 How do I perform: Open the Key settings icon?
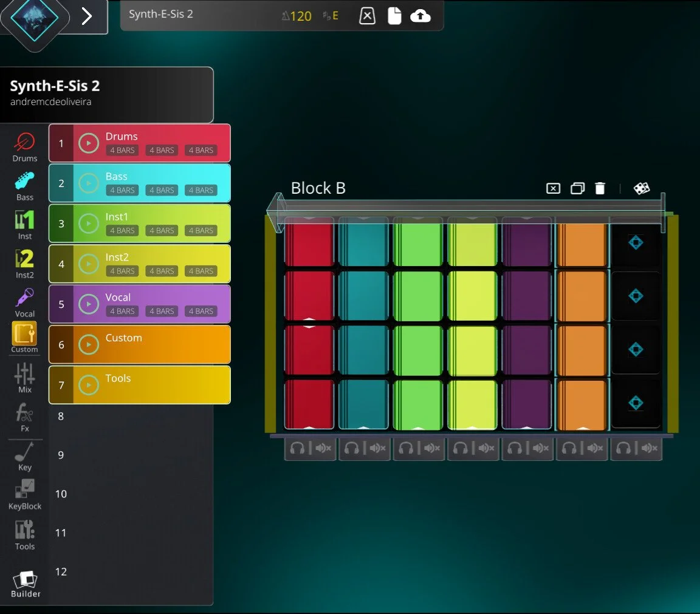(x=24, y=456)
